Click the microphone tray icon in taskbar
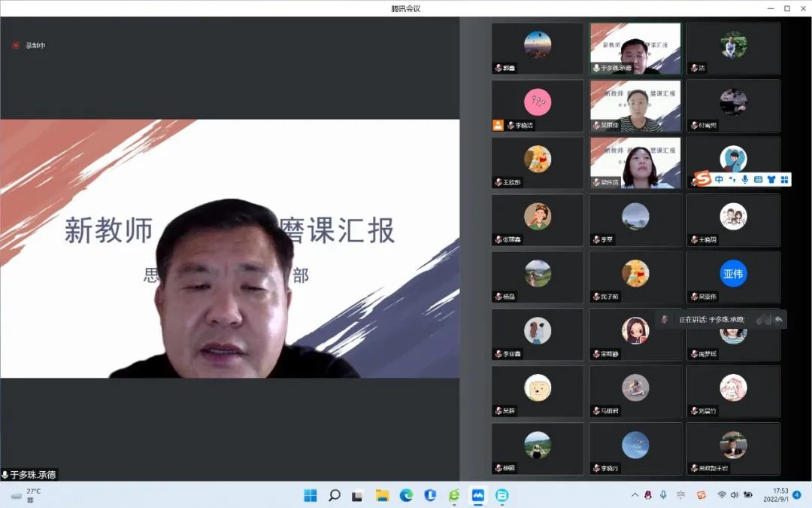The width and height of the screenshot is (812, 508). click(663, 495)
